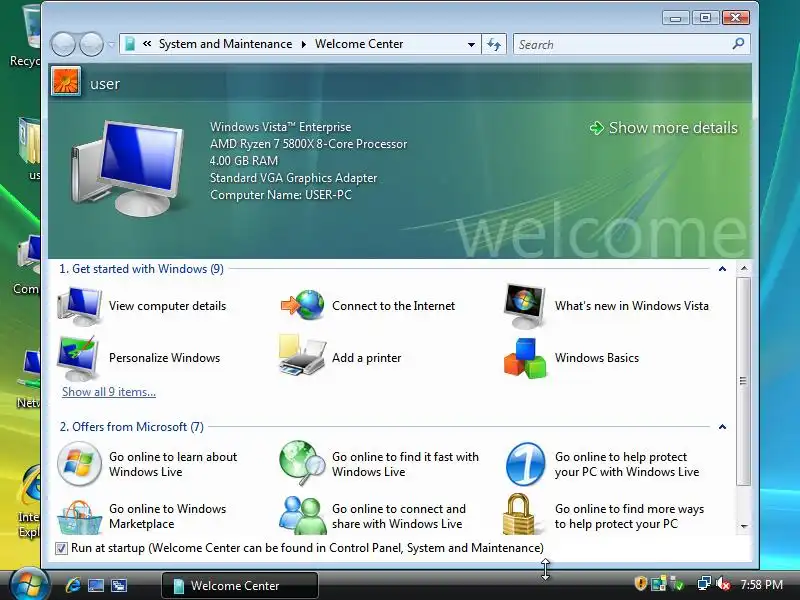Image resolution: width=800 pixels, height=600 pixels.
Task: Click the taskbar clock showing 7:58 PM
Action: (x=761, y=584)
